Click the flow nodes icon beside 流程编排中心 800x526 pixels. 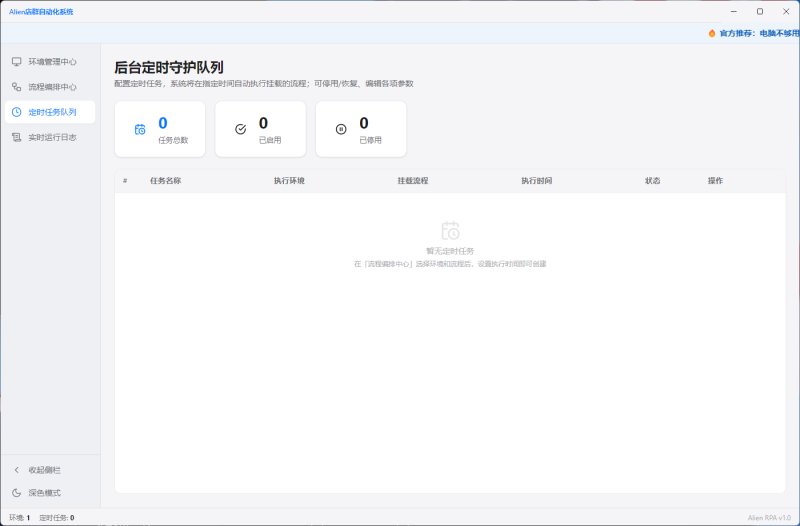pyautogui.click(x=16, y=87)
